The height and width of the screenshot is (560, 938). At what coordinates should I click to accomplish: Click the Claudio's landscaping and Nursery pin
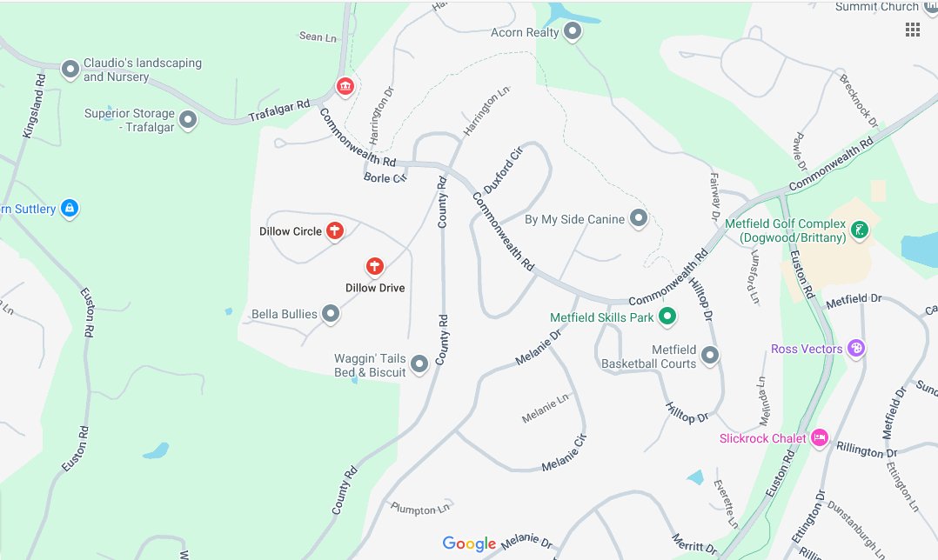click(x=70, y=70)
